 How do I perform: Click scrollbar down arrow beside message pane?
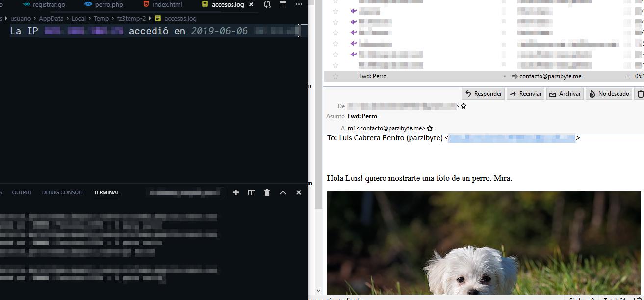[318, 290]
